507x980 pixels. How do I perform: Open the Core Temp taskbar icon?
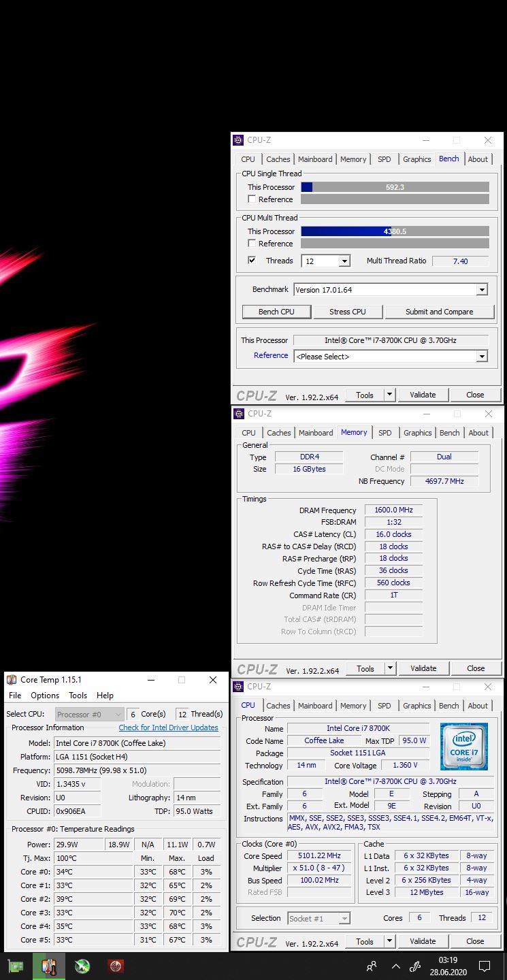49,966
